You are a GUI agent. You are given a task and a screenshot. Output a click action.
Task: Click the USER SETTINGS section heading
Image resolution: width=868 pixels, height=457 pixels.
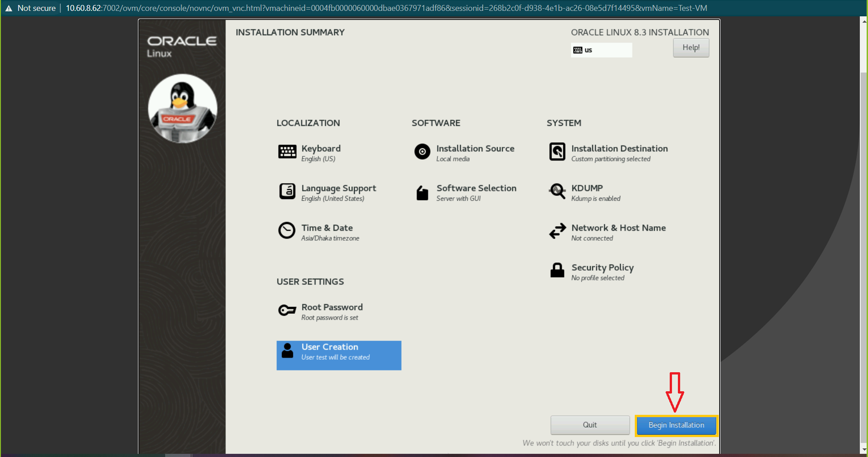[x=310, y=282]
